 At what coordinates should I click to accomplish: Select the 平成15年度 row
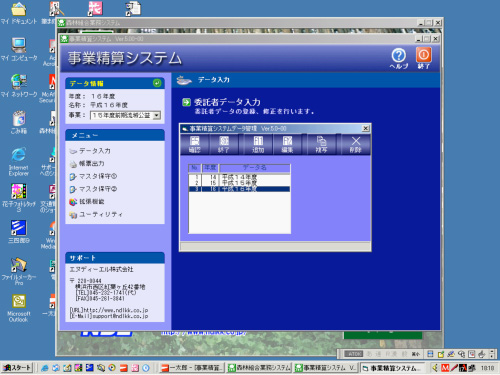pos(239,183)
